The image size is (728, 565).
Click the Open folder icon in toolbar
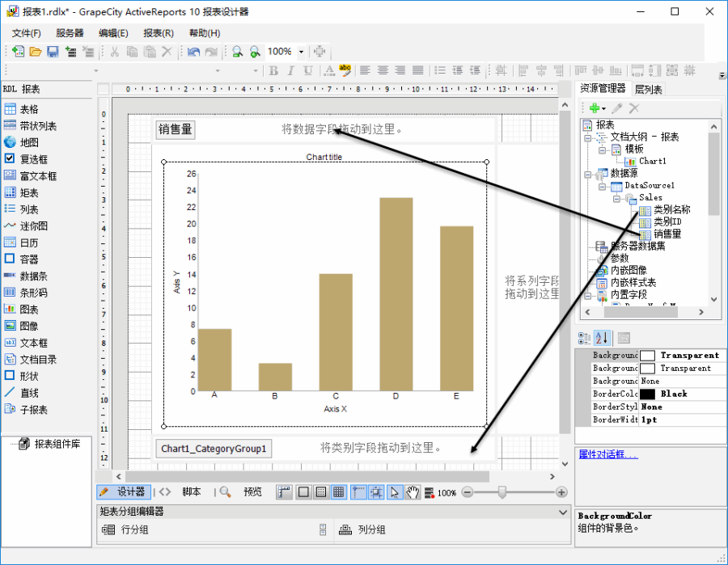[x=36, y=52]
